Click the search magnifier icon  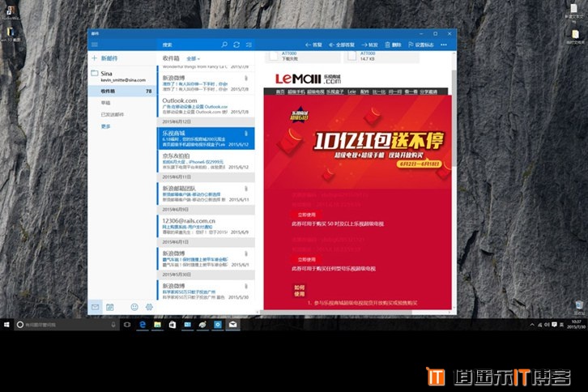coord(224,45)
